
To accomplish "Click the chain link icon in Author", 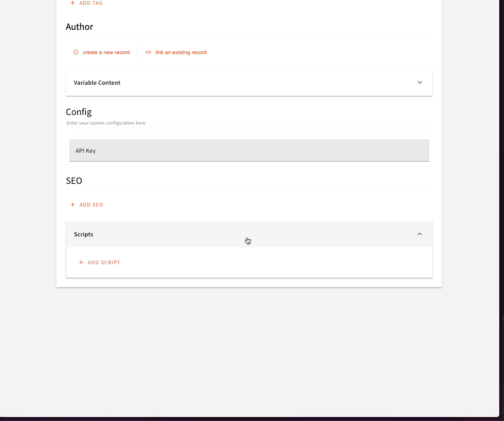I will point(148,53).
